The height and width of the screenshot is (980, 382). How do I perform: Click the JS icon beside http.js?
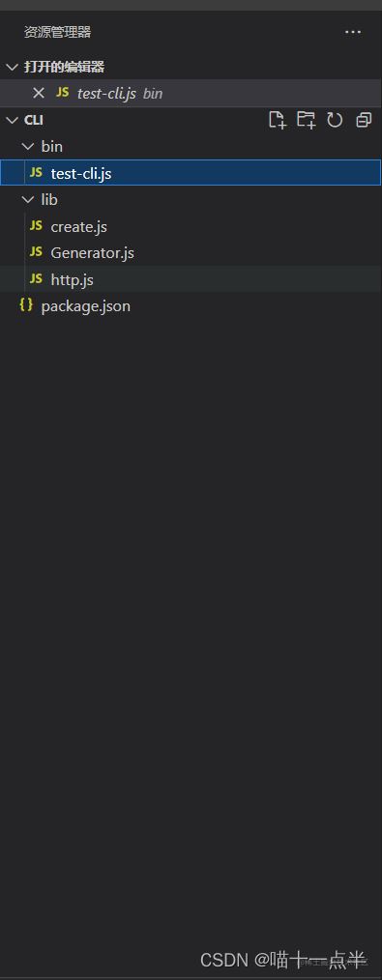pos(36,278)
